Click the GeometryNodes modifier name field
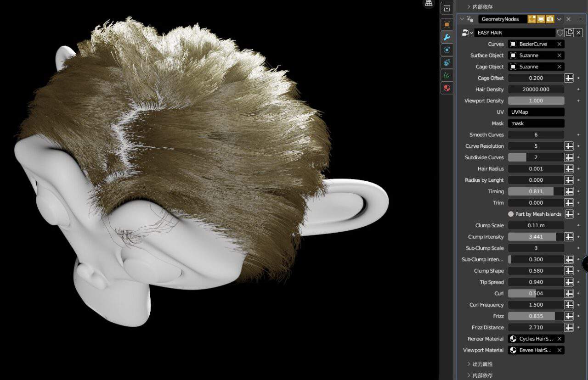 tap(502, 19)
